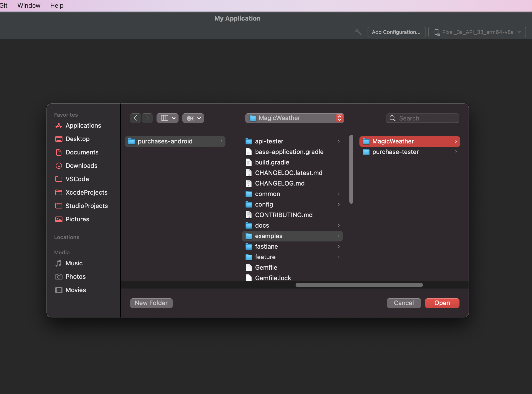532x394 pixels.
Task: Select Applications in Favorites sidebar
Action: coord(83,126)
